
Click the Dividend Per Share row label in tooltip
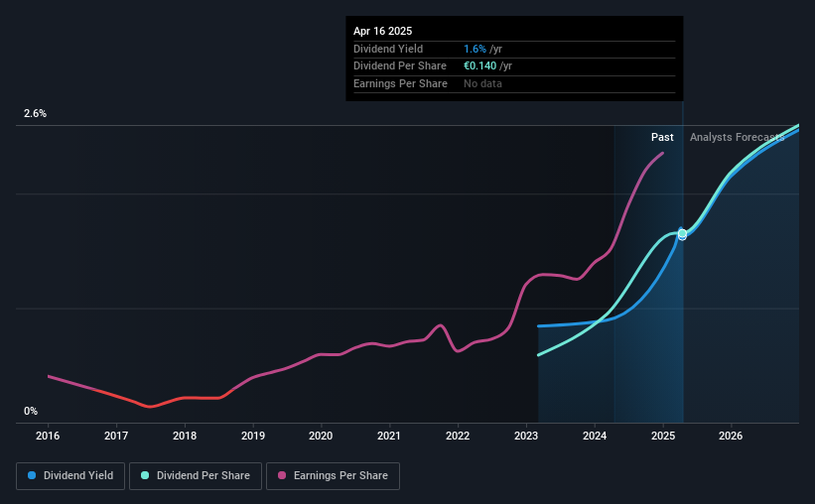tap(400, 66)
